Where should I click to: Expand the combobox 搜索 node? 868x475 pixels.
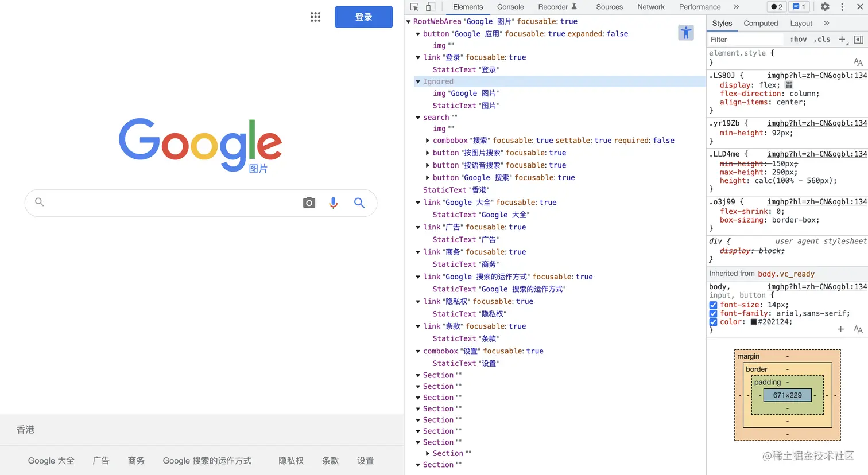428,141
